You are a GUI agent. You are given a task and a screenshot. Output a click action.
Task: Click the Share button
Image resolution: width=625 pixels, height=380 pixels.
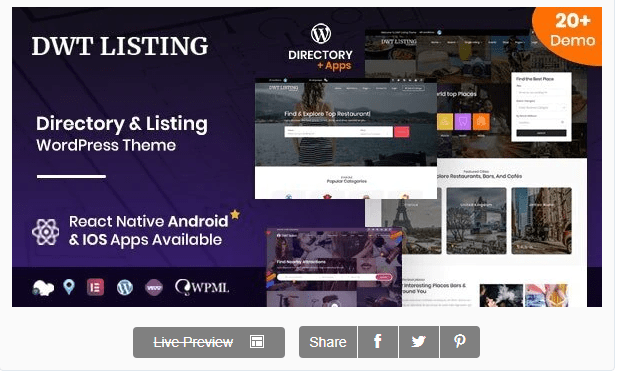point(328,342)
